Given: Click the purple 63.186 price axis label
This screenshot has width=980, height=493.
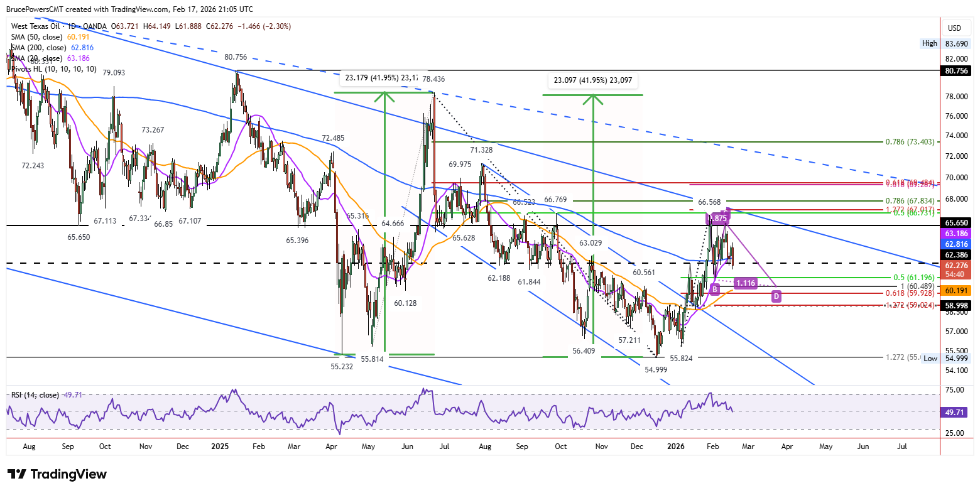Looking at the screenshot, I should (957, 233).
